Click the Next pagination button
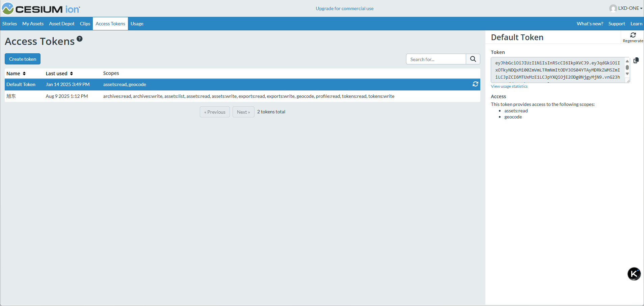This screenshot has height=306, width=644. point(243,112)
